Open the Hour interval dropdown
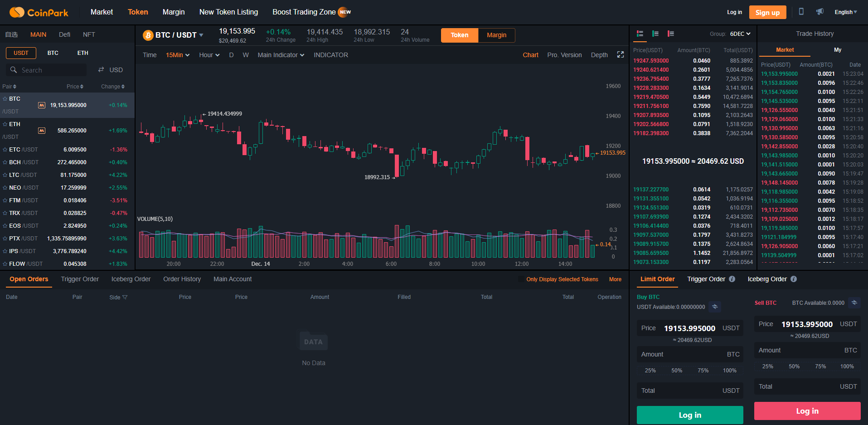The height and width of the screenshot is (425, 868). coord(209,55)
